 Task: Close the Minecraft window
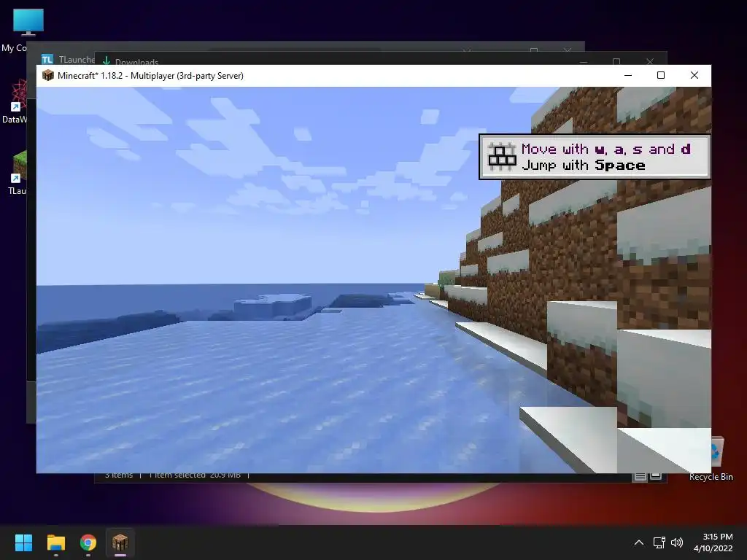(694, 75)
